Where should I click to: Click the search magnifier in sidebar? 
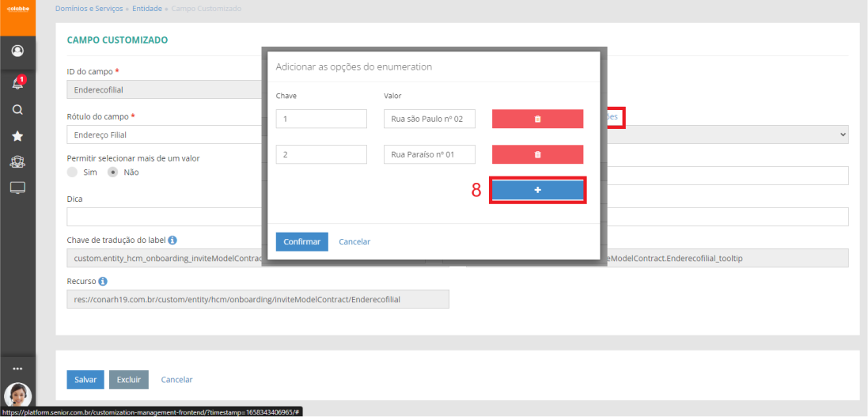point(17,110)
